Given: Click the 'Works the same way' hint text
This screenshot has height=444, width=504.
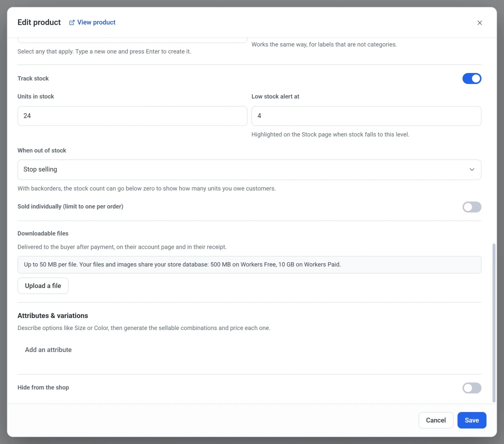Looking at the screenshot, I should pyautogui.click(x=324, y=44).
